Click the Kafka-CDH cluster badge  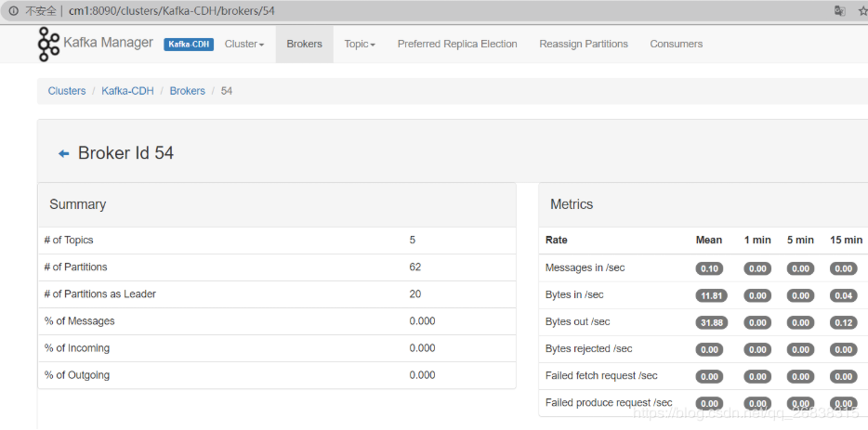(x=189, y=45)
